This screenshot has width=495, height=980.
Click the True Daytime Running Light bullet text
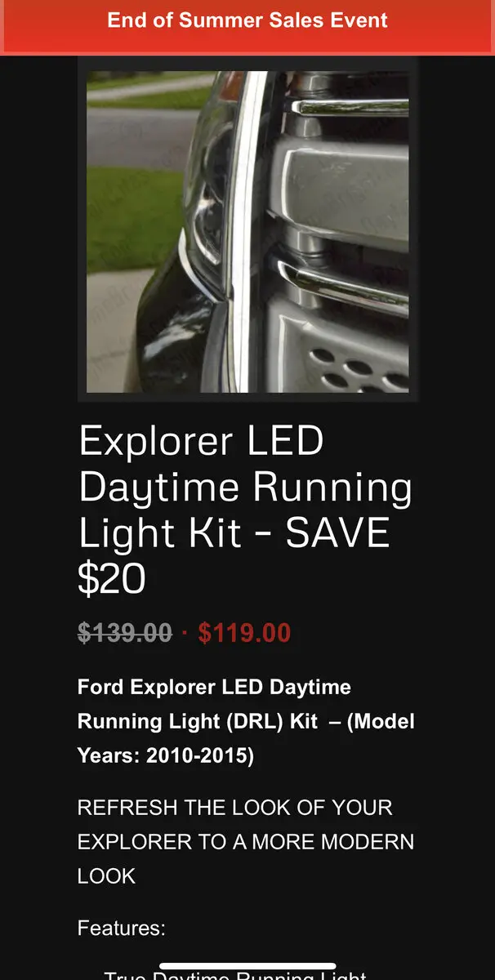coord(235,973)
